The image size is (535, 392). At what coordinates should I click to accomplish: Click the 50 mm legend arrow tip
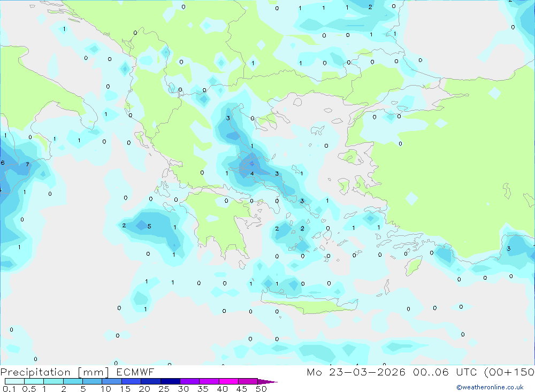point(268,382)
